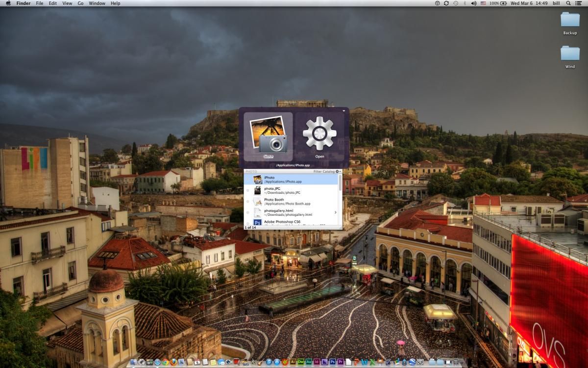588x368 pixels.
Task: Select the Photo Booth result row
Action: [291, 202]
